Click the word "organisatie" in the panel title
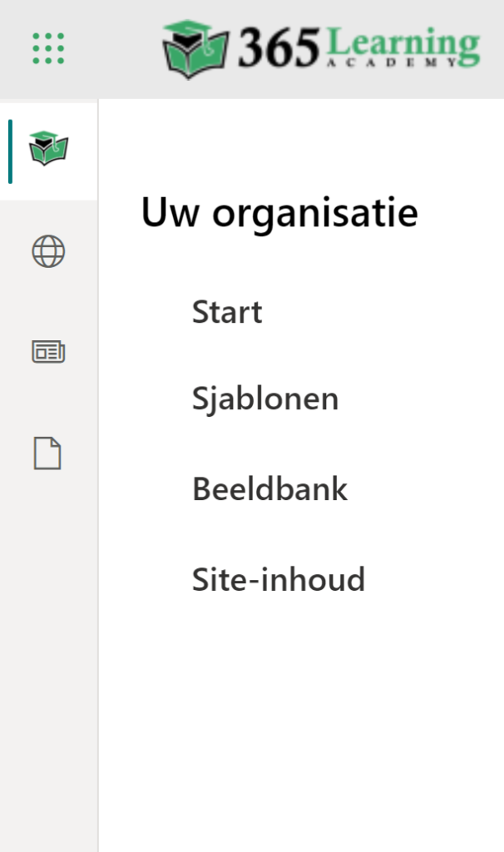Image resolution: width=504 pixels, height=852 pixels. click(314, 215)
